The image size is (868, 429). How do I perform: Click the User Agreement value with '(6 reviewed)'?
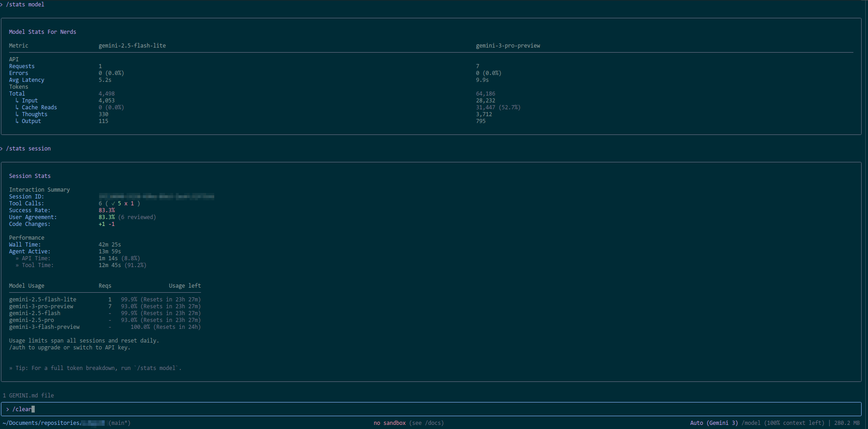127,217
